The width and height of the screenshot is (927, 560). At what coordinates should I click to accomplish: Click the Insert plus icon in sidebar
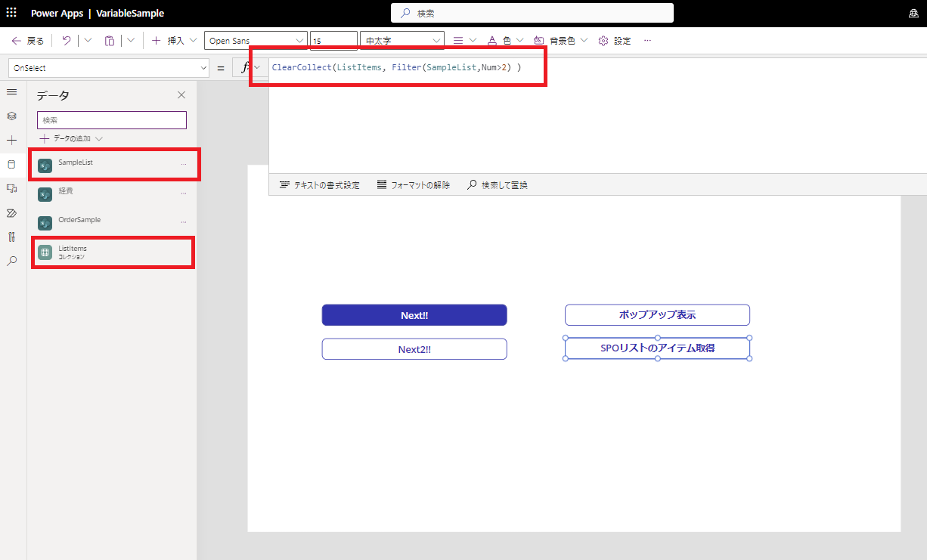coord(11,141)
